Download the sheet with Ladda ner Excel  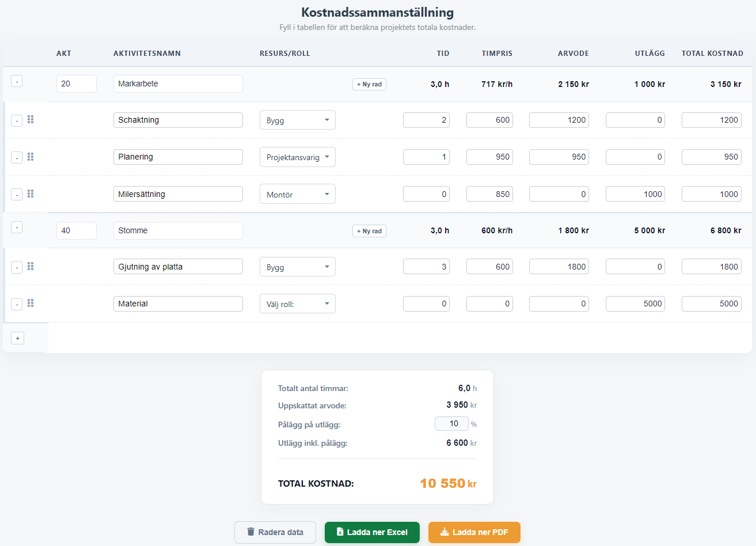click(x=372, y=532)
